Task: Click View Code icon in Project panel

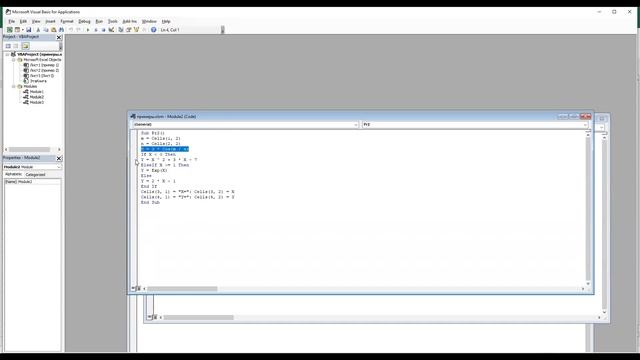Action: (x=8, y=46)
